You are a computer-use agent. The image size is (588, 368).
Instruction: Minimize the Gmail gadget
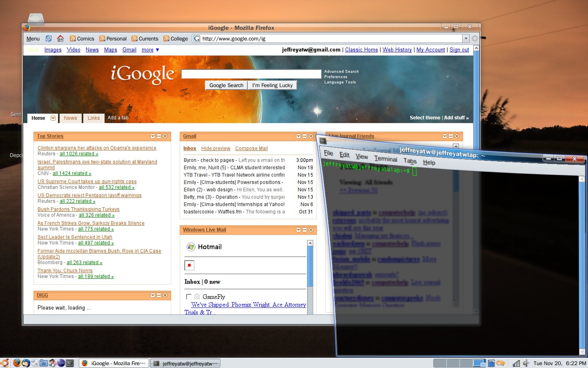point(305,136)
